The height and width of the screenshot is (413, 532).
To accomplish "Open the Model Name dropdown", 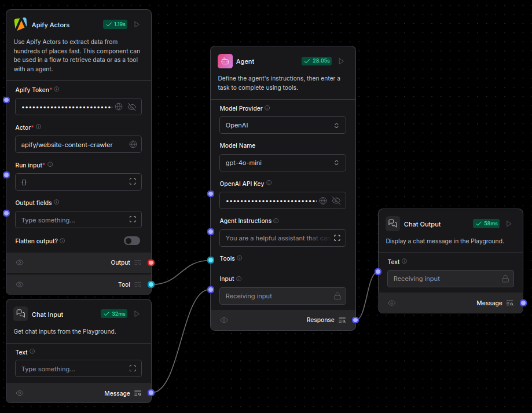I will coord(282,163).
